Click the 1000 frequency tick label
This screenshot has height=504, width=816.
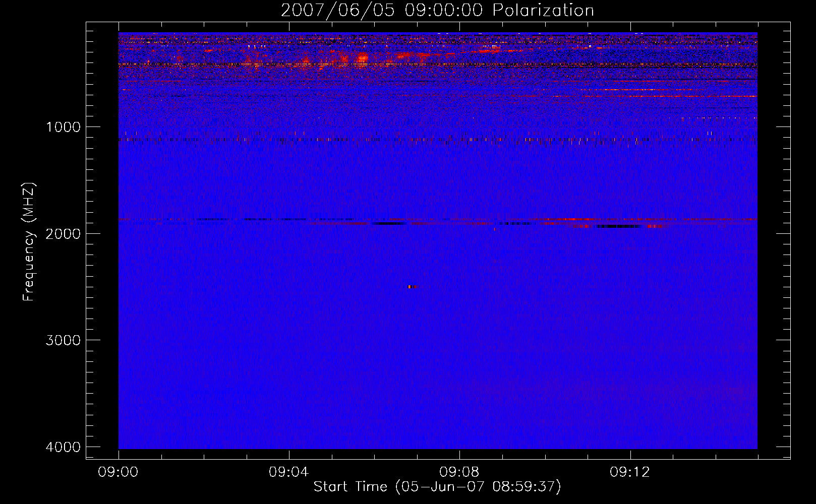tap(64, 127)
